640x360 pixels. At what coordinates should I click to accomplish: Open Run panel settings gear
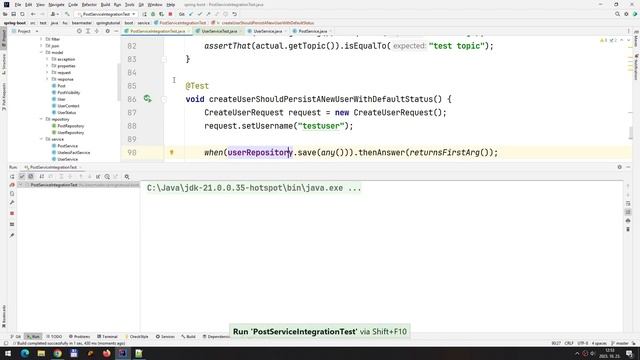[x=620, y=167]
